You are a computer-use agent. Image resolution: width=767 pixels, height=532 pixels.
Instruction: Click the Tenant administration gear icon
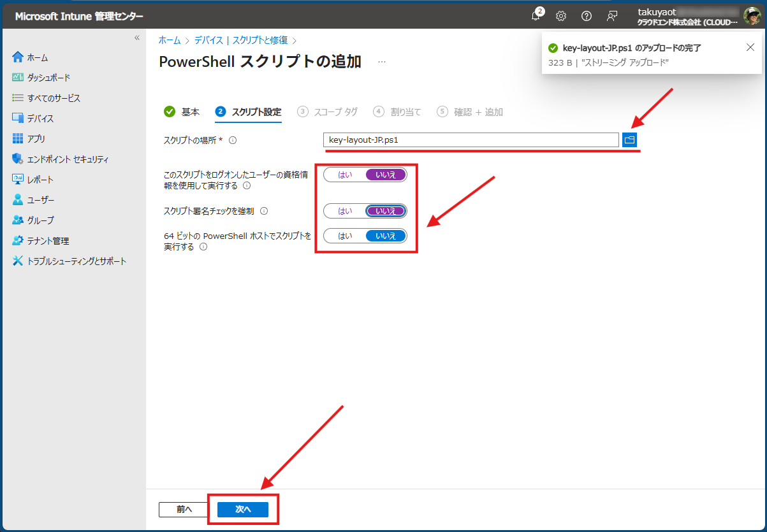[x=18, y=241]
